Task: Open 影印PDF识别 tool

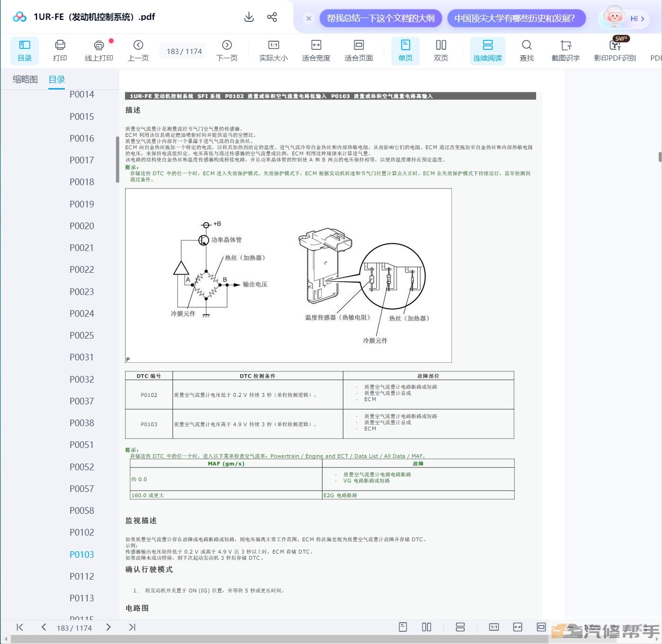Action: pyautogui.click(x=615, y=51)
